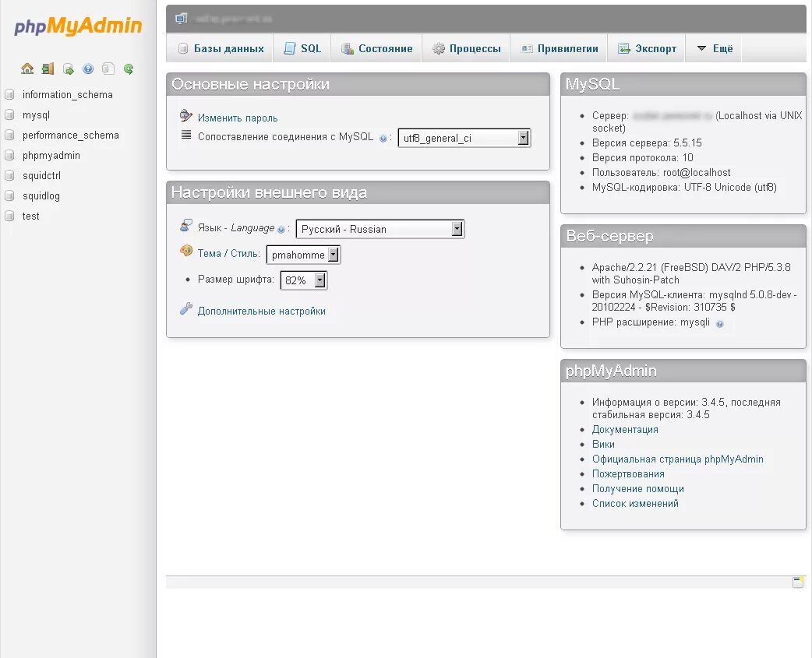Open the Вики link
812x658 pixels.
[603, 445]
